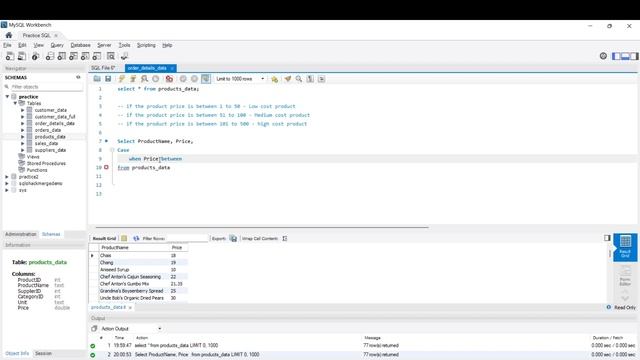Save the script with the floppy icon
Image resolution: width=640 pixels, height=360 pixels.
[108, 79]
